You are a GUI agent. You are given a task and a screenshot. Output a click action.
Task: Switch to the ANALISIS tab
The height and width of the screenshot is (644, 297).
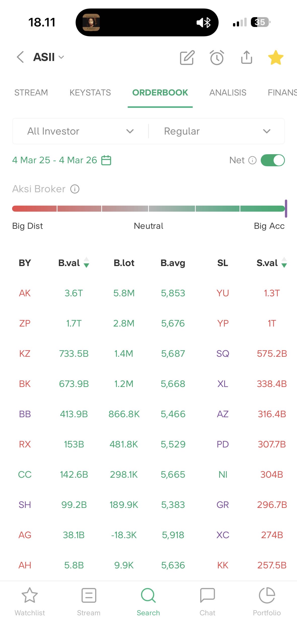tap(228, 93)
